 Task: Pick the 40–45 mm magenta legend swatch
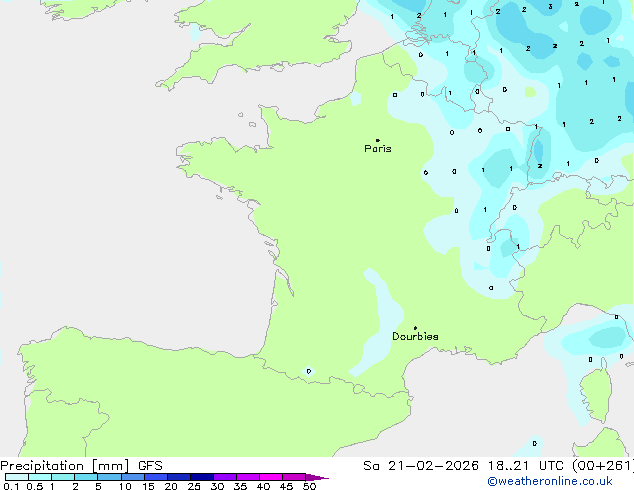click(271, 477)
